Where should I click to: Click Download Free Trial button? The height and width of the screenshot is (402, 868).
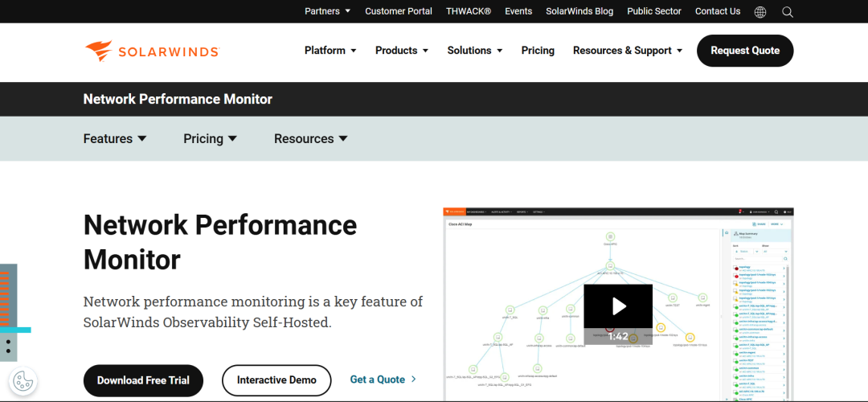coord(143,380)
